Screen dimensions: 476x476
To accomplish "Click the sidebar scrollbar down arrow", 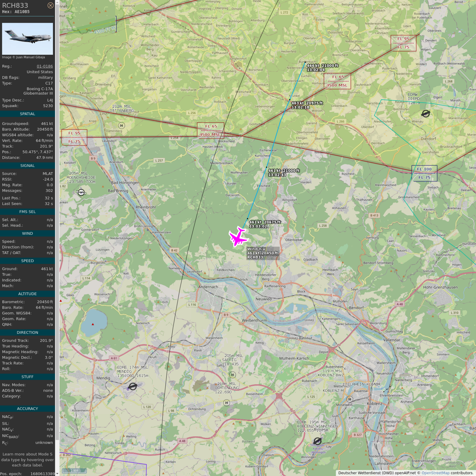I will 57,473.
